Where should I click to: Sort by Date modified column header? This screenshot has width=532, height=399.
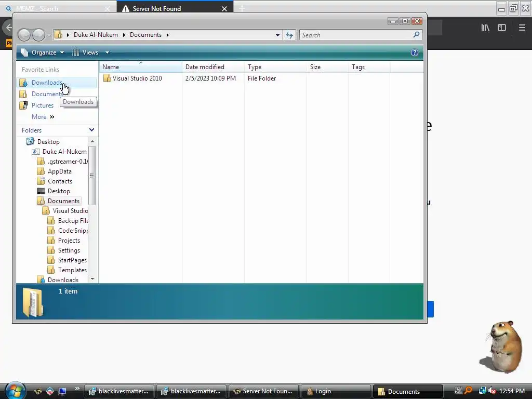tap(212, 67)
